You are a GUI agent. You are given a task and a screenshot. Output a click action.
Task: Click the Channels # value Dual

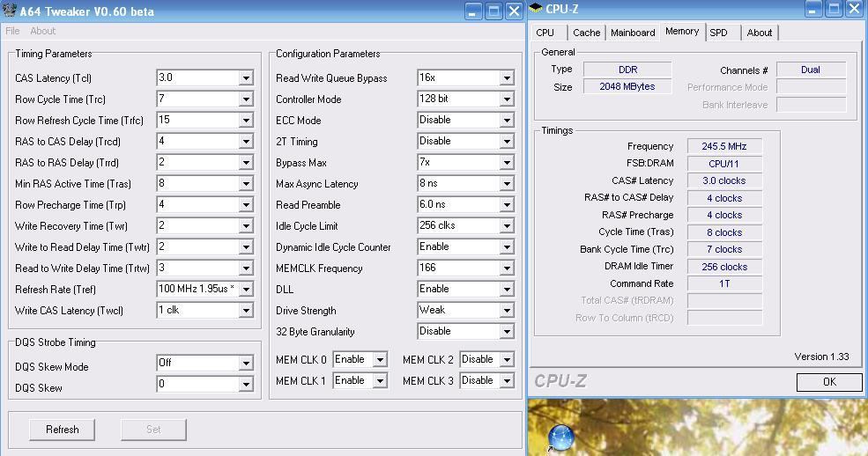[x=811, y=70]
